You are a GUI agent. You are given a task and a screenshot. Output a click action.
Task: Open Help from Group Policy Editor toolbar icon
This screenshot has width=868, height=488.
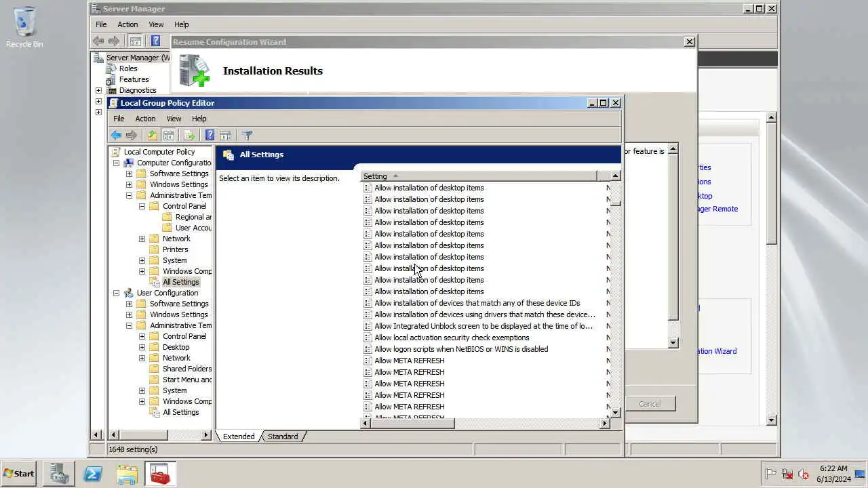point(210,136)
